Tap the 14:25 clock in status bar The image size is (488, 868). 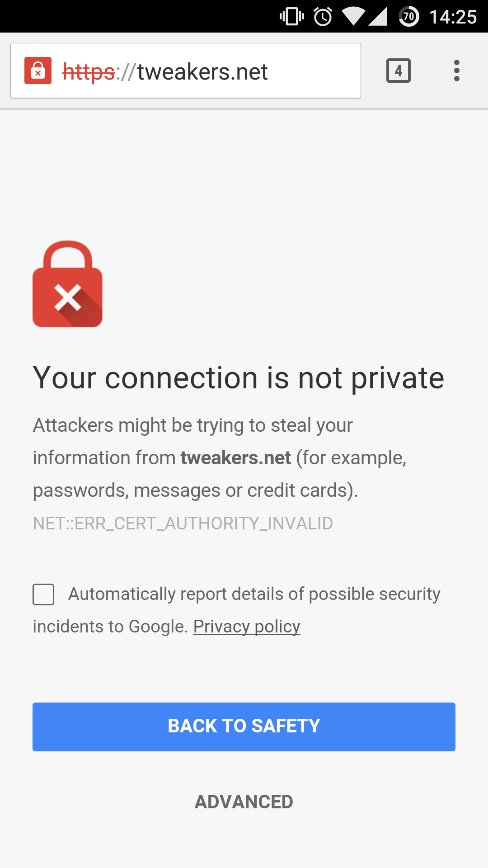[x=453, y=17]
